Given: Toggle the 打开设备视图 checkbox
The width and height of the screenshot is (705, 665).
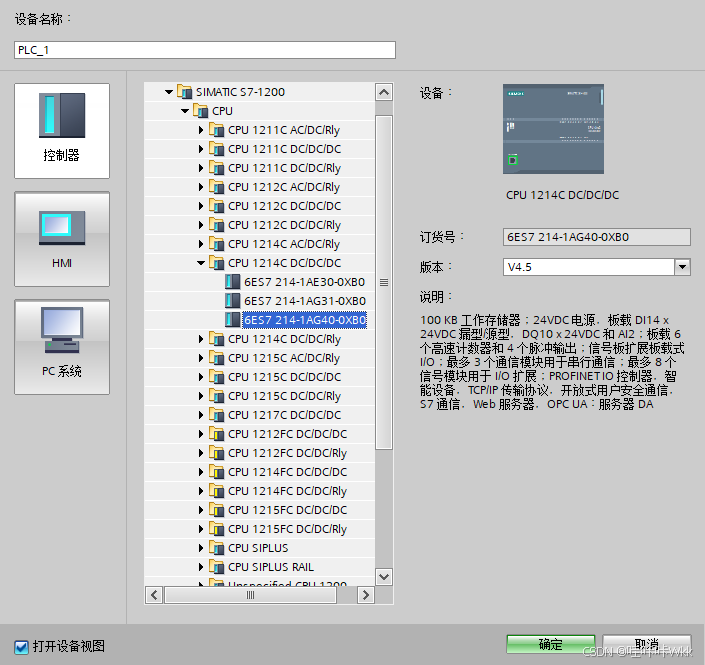Looking at the screenshot, I should coord(21,647).
